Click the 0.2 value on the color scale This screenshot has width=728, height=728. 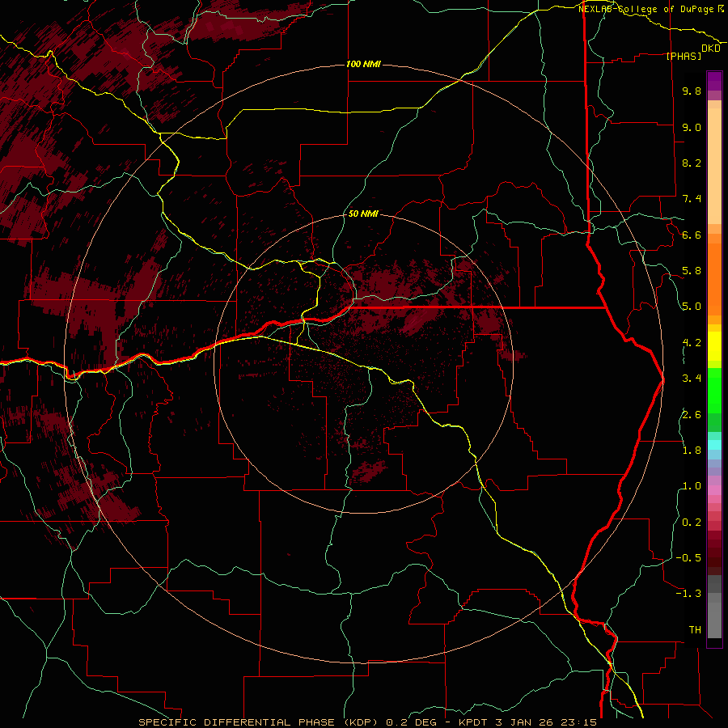coord(692,523)
